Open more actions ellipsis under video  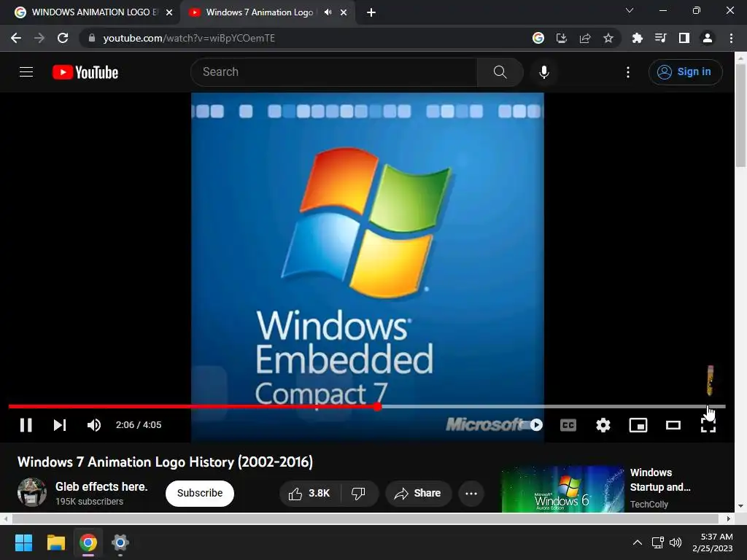pos(471,493)
